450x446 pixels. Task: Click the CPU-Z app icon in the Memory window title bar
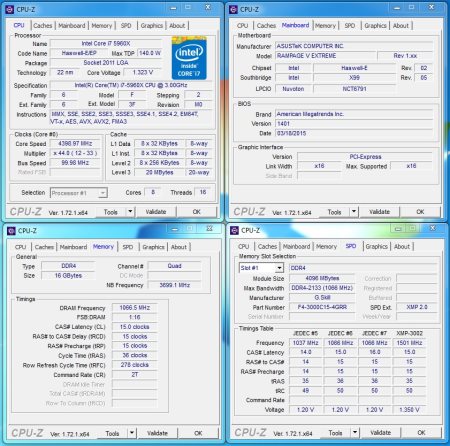[11, 231]
